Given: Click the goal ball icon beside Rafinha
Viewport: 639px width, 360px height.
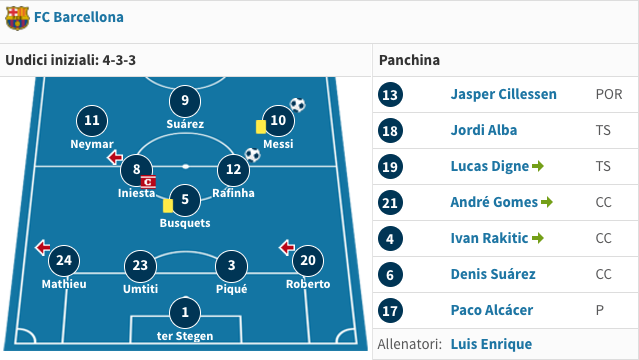Looking at the screenshot, I should point(252,155).
